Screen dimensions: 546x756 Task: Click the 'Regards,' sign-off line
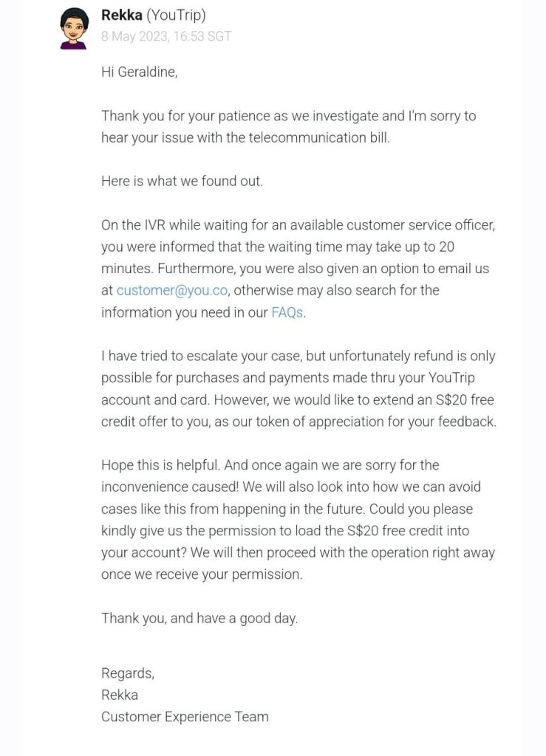[x=128, y=673]
